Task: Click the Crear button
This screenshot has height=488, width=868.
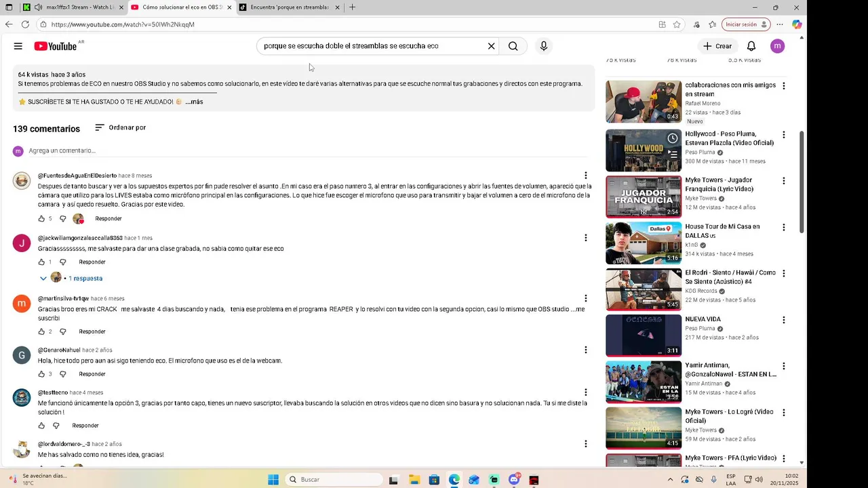Action: click(x=717, y=46)
